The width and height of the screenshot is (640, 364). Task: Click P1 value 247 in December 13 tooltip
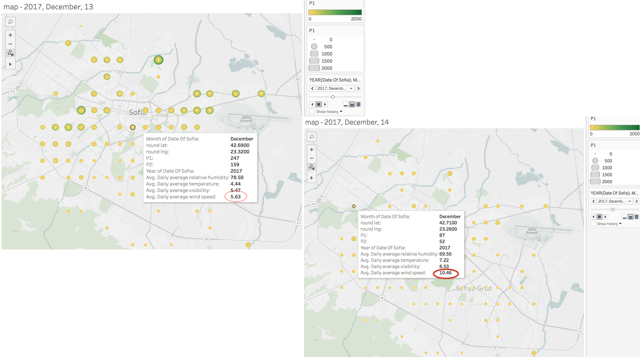point(235,158)
